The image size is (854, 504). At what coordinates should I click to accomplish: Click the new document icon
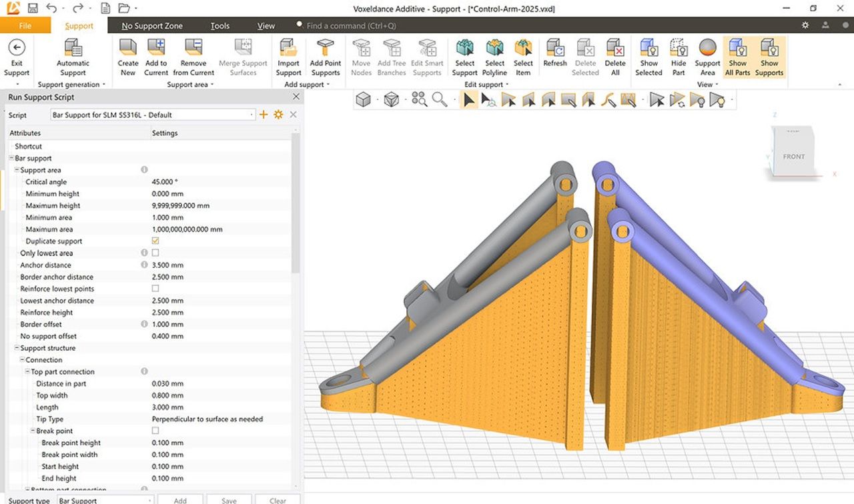point(105,9)
